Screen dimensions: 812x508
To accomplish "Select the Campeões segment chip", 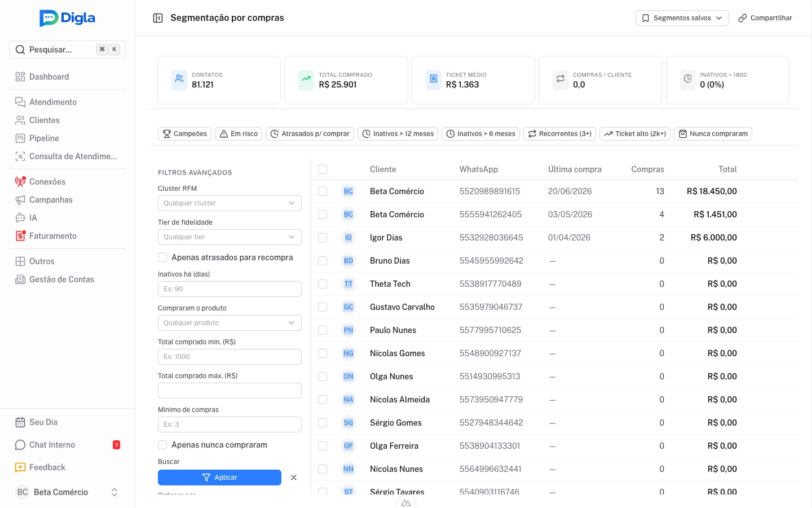I will tap(185, 134).
